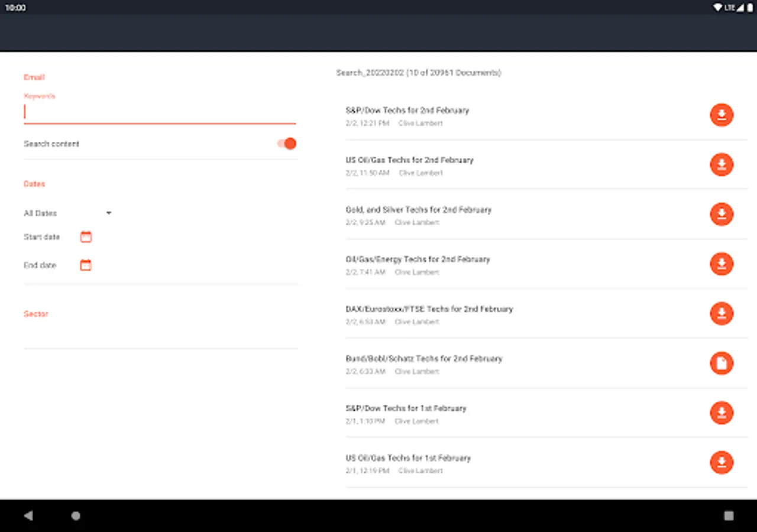This screenshot has height=532, width=757.
Task: Download Gold, and Silver Techs 2nd February
Action: click(x=722, y=215)
